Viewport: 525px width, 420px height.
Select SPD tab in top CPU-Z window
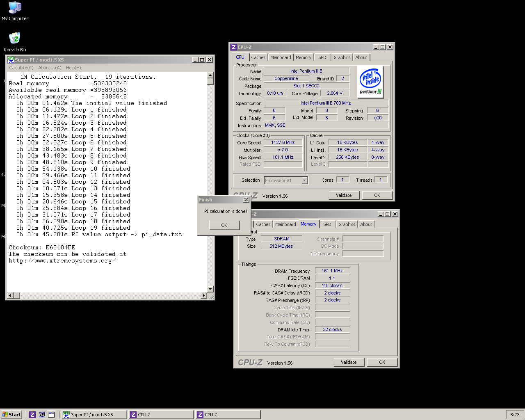click(322, 57)
